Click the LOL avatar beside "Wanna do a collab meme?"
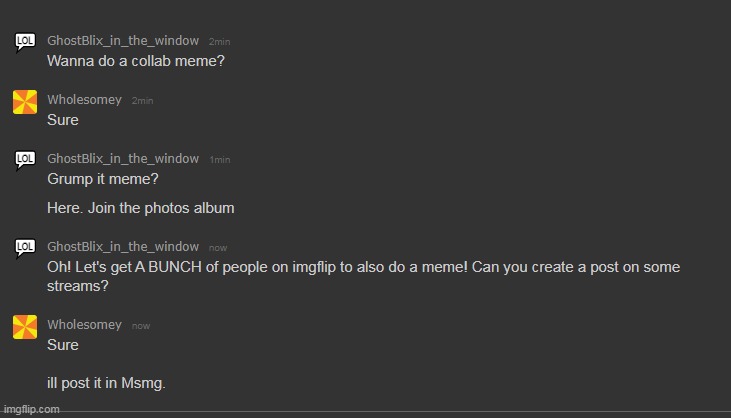This screenshot has width=731, height=418. click(x=26, y=41)
